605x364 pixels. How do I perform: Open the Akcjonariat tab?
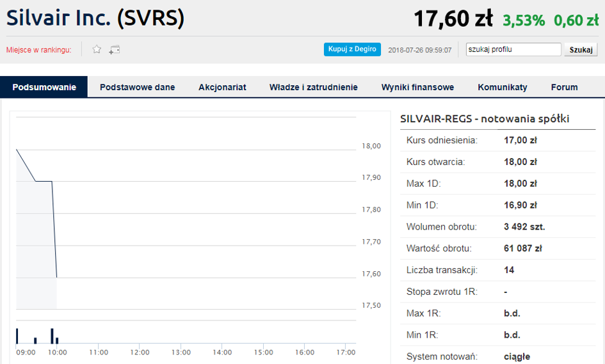222,87
